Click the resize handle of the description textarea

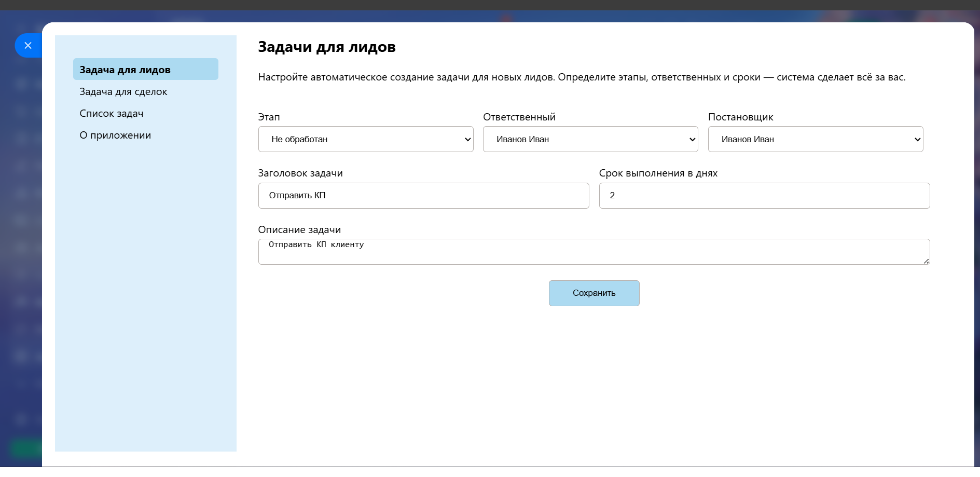pos(926,261)
